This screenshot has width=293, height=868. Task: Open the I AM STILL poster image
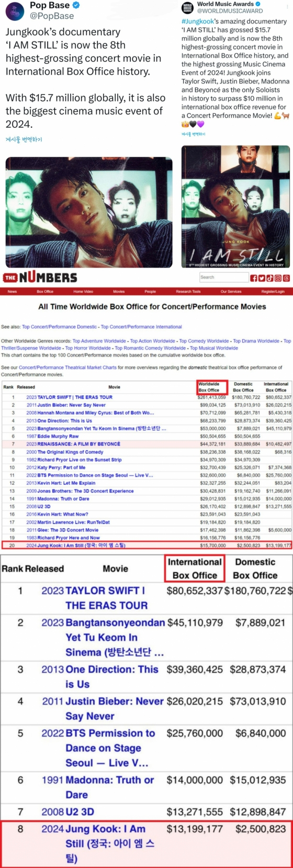(x=235, y=207)
